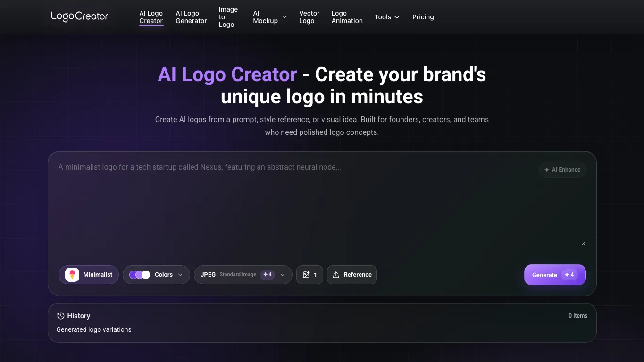Screen dimensions: 644x362
Task: Click the Generate button
Action: point(555,275)
